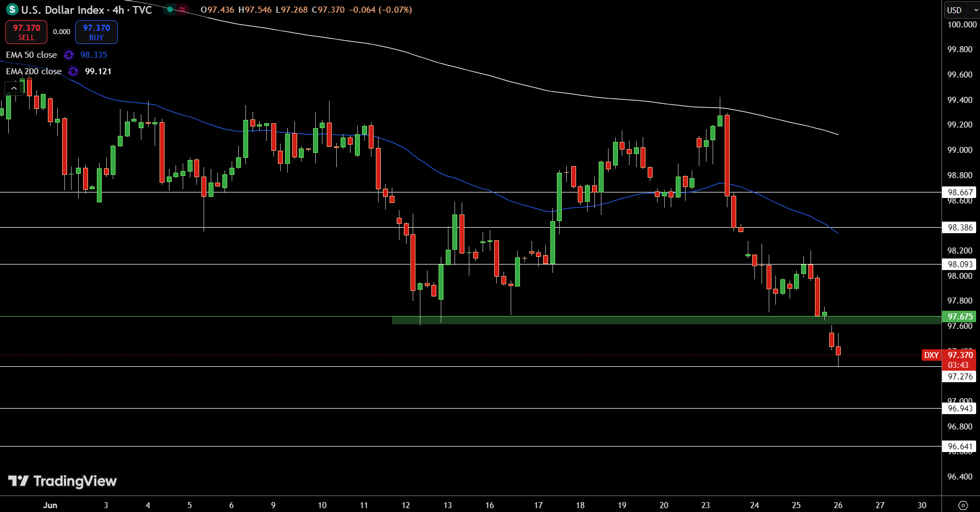Click the 97.370 SELL button
The width and height of the screenshot is (980, 512).
click(x=26, y=32)
